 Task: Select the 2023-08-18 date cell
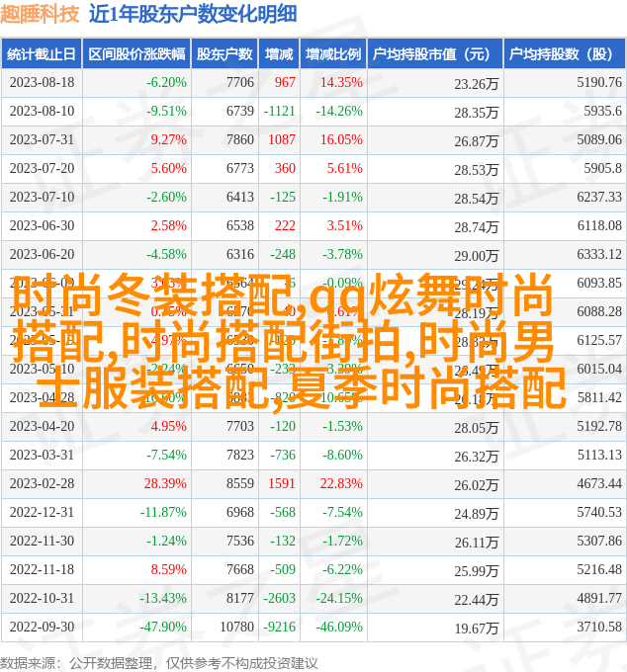click(x=42, y=83)
